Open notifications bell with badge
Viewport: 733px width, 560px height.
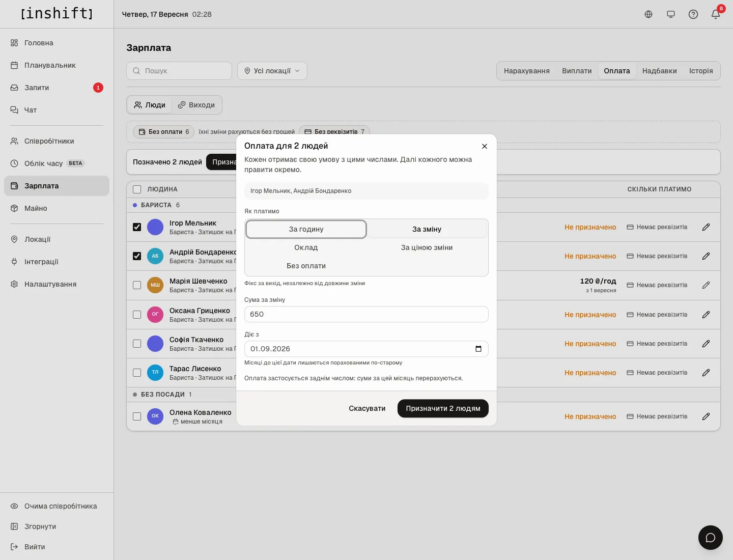716,14
